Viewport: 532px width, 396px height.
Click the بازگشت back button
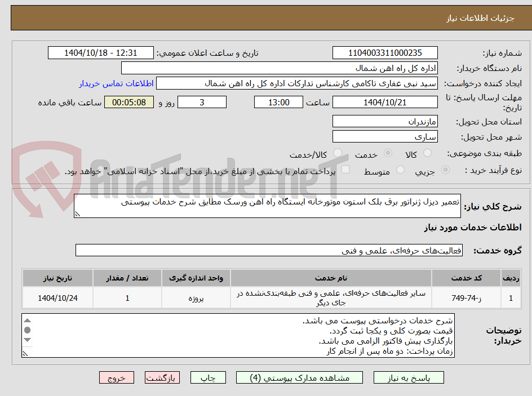(x=162, y=377)
